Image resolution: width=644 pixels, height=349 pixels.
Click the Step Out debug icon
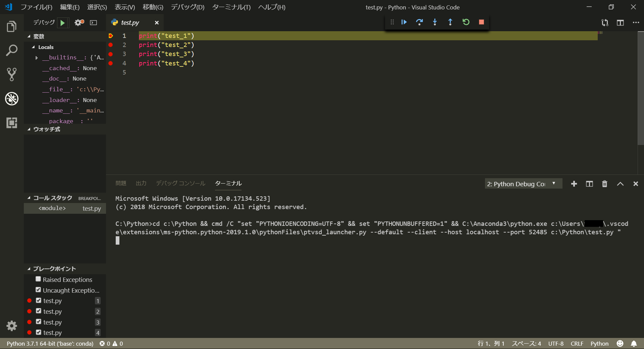coord(450,22)
